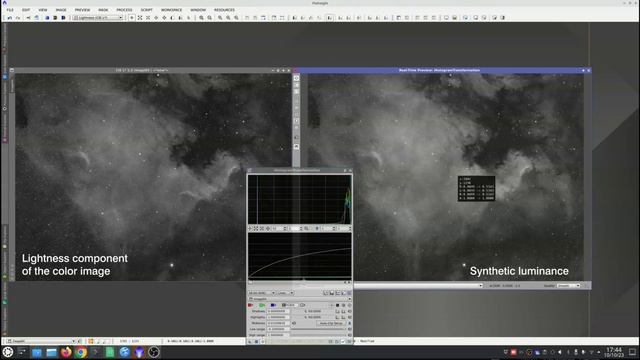Open OBS icon on the taskbar

[154, 352]
